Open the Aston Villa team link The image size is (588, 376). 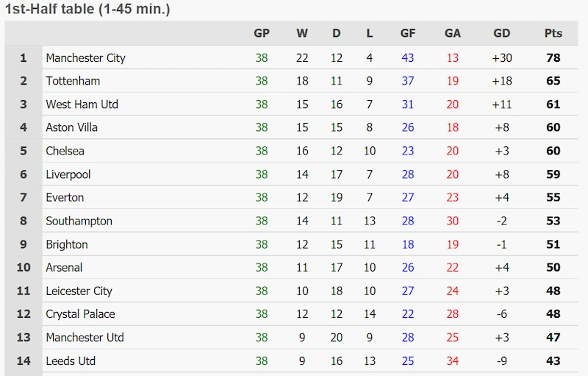click(71, 127)
